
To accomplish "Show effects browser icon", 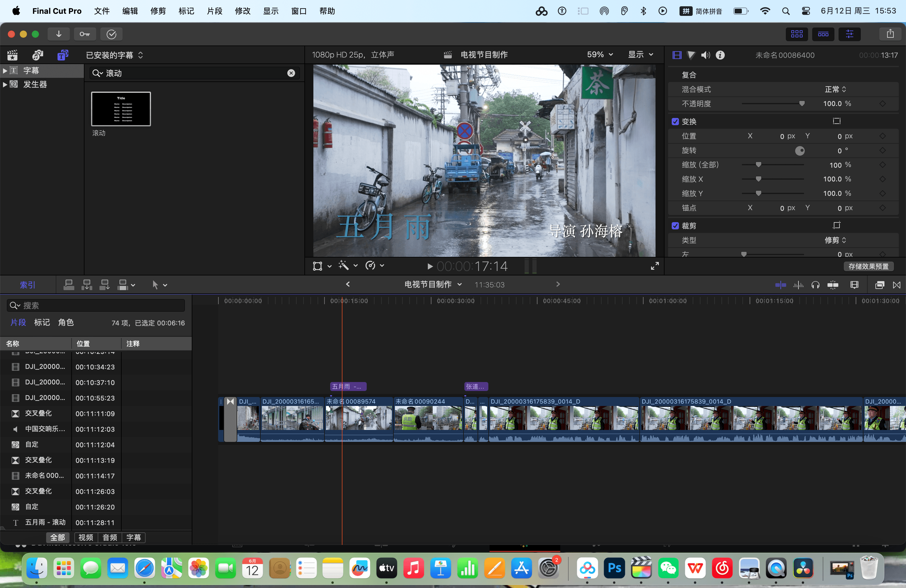I will click(x=880, y=285).
